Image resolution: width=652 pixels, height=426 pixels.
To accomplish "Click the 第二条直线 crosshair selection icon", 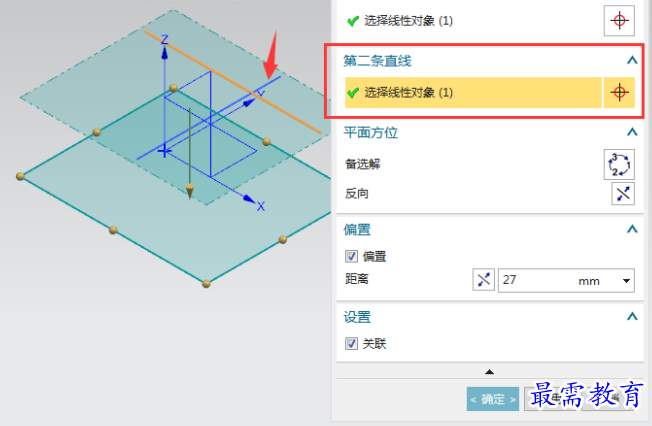I will (x=619, y=92).
